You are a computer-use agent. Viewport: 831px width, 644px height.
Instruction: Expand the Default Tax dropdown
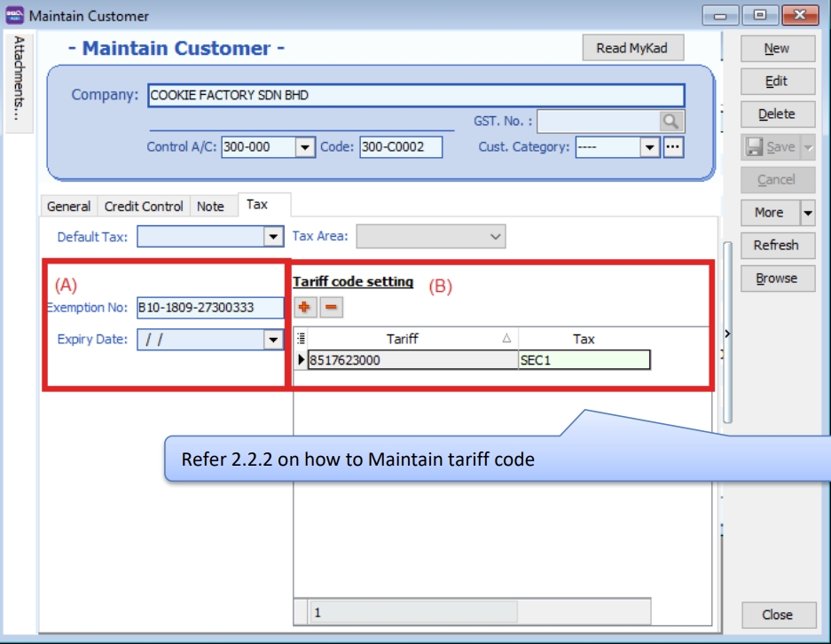(273, 237)
